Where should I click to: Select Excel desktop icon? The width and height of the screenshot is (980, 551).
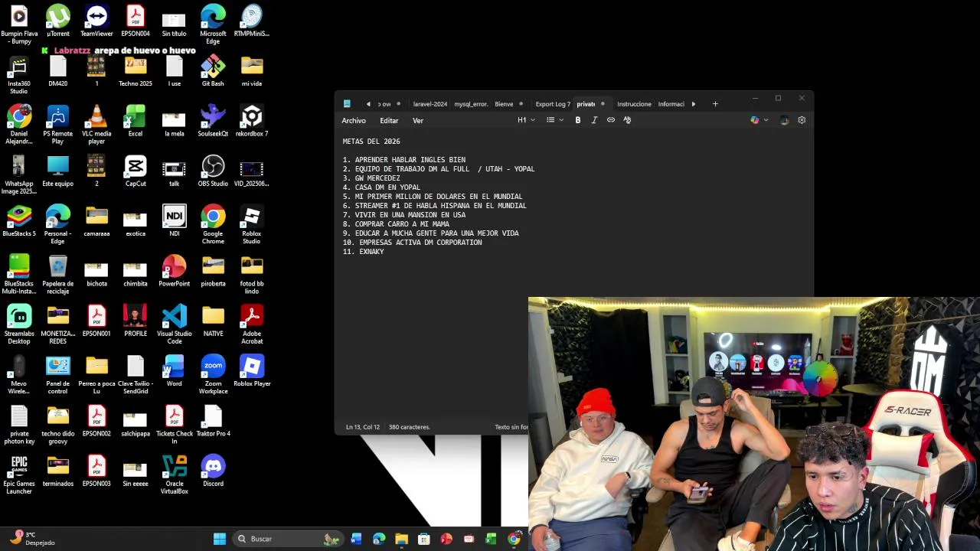[x=136, y=121]
